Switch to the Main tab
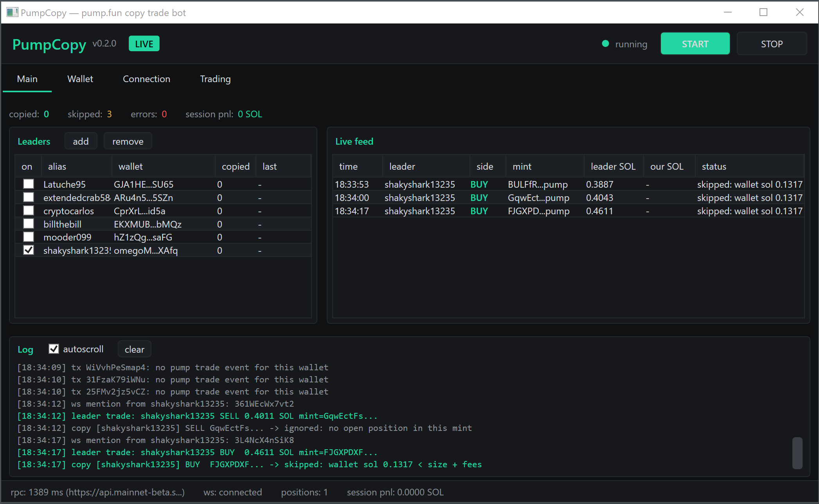Viewport: 819px width, 504px height. click(27, 79)
